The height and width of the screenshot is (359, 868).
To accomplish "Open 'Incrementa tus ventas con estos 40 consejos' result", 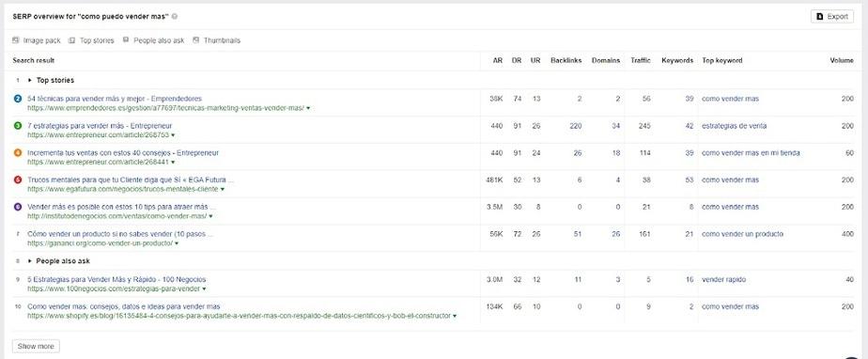I will pyautogui.click(x=123, y=153).
